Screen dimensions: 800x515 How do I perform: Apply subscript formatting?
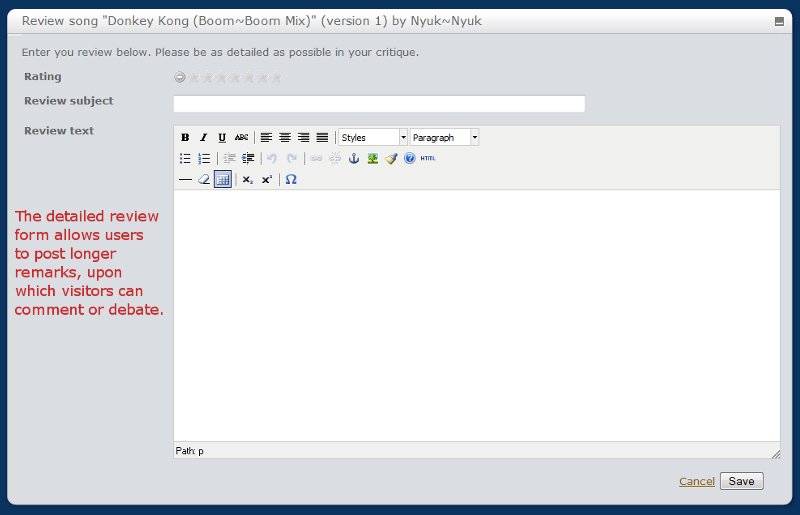click(248, 179)
